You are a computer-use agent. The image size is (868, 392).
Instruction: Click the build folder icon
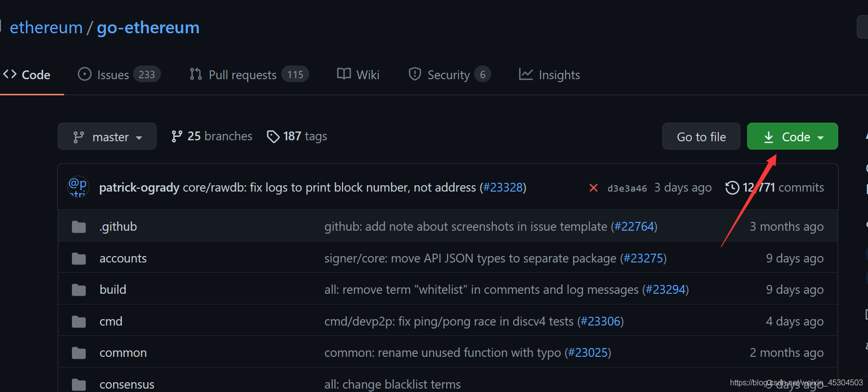[x=79, y=290]
